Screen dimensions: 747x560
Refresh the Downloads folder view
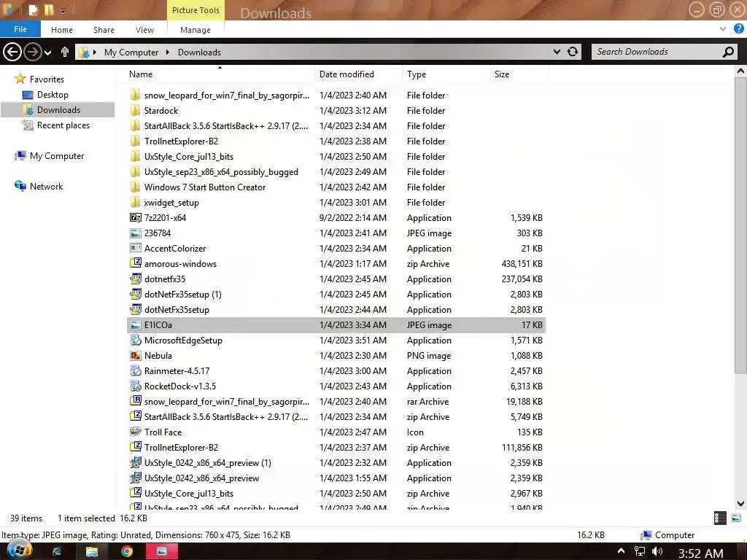click(x=573, y=52)
